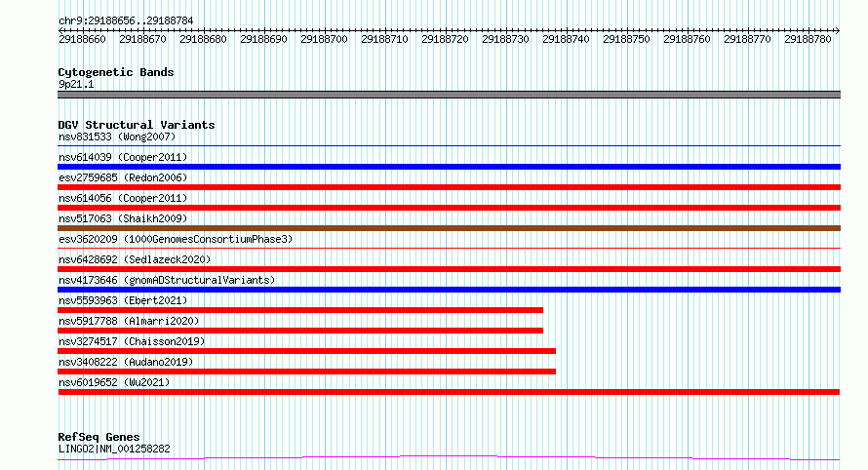
Task: Click the chr9:29188656..29188784 region label
Action: pyautogui.click(x=126, y=20)
